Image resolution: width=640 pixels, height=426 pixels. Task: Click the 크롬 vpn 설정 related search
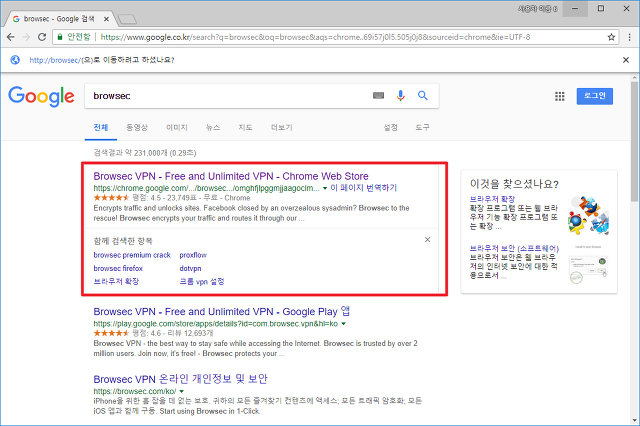[202, 282]
